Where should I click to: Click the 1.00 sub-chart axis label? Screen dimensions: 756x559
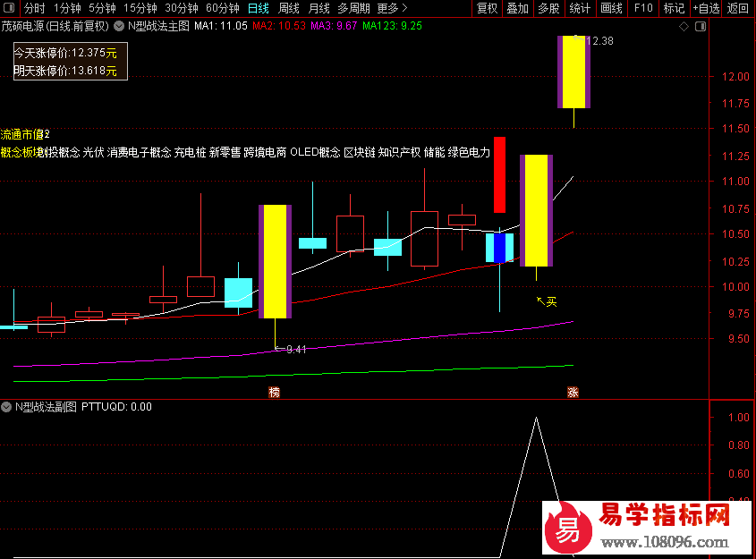click(x=739, y=418)
